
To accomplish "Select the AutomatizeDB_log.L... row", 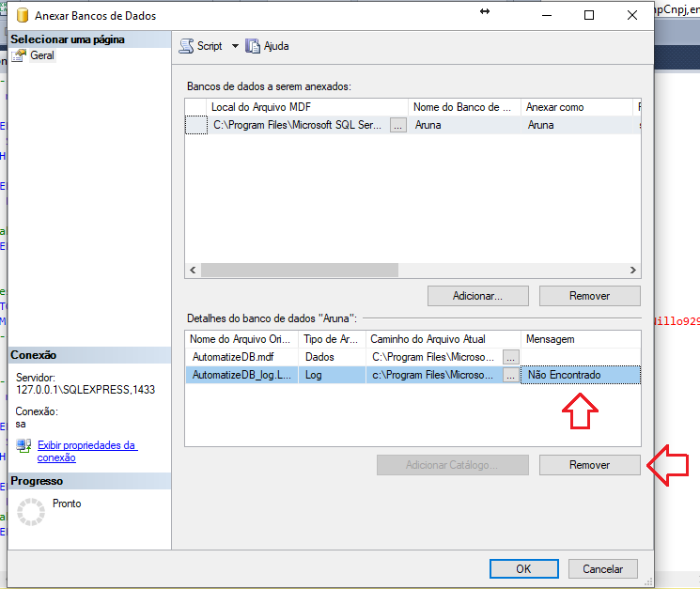I will coord(412,375).
